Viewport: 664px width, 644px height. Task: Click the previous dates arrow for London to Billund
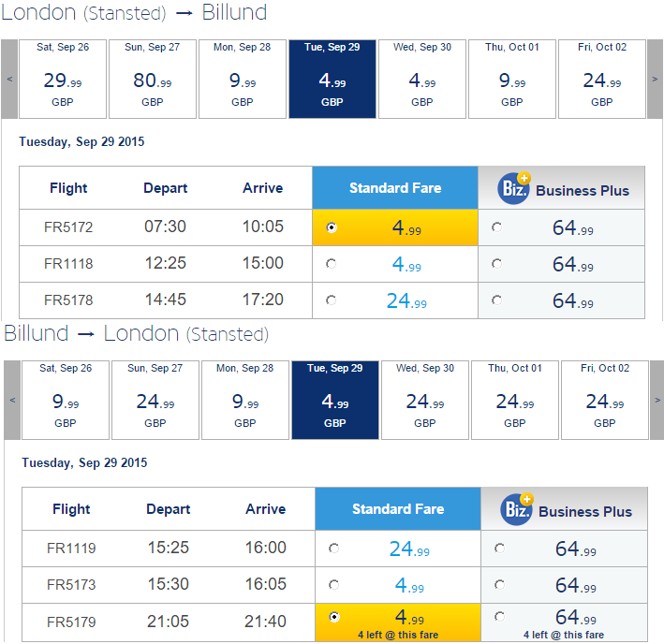9,80
